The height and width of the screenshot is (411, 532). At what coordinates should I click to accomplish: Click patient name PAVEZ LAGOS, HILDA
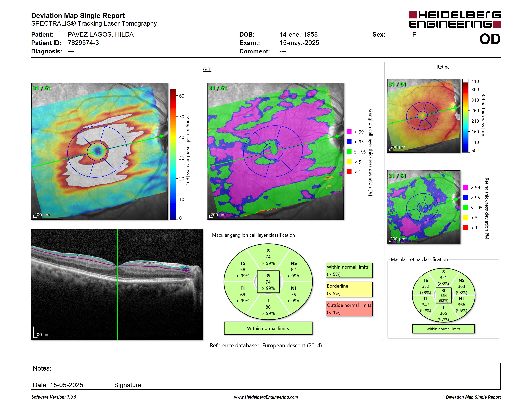pos(100,35)
